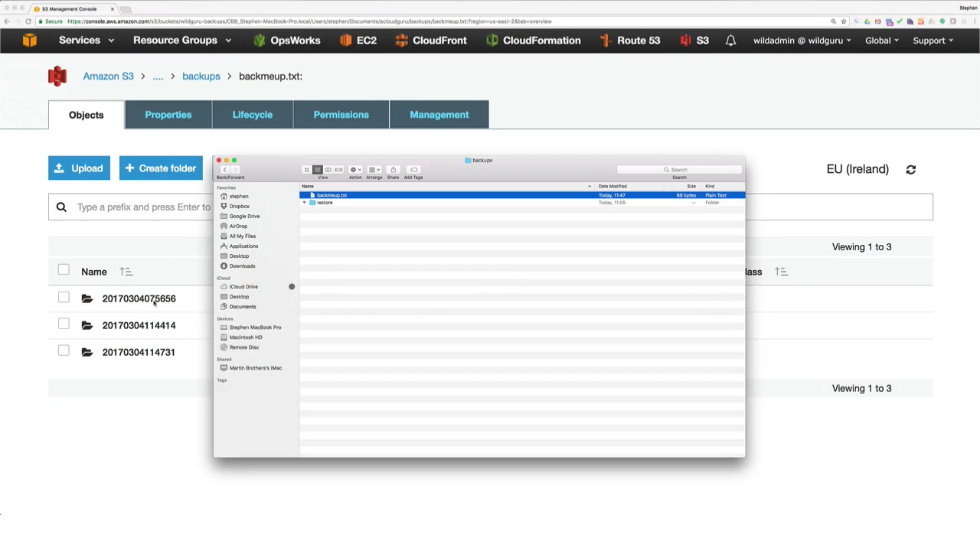
Task: Click the red S3 bucket logo beside breadcrumbs
Action: [x=57, y=76]
